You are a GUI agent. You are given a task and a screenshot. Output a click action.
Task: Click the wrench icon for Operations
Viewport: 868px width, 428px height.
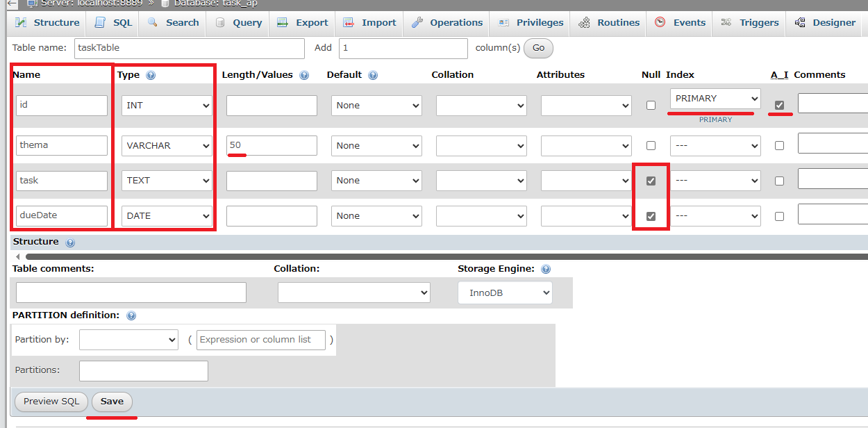[x=417, y=22]
